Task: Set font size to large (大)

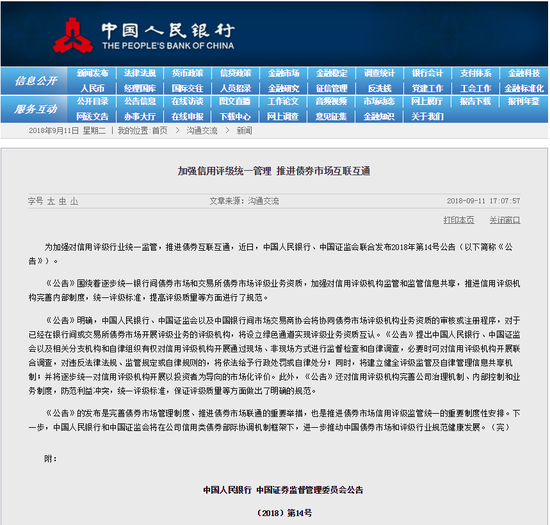Action: click(x=51, y=201)
